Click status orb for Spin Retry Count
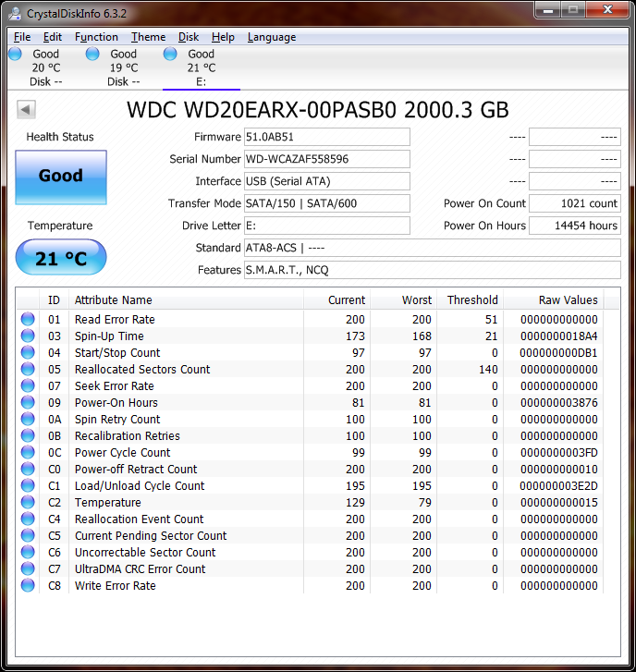The image size is (636, 672). pyautogui.click(x=28, y=419)
